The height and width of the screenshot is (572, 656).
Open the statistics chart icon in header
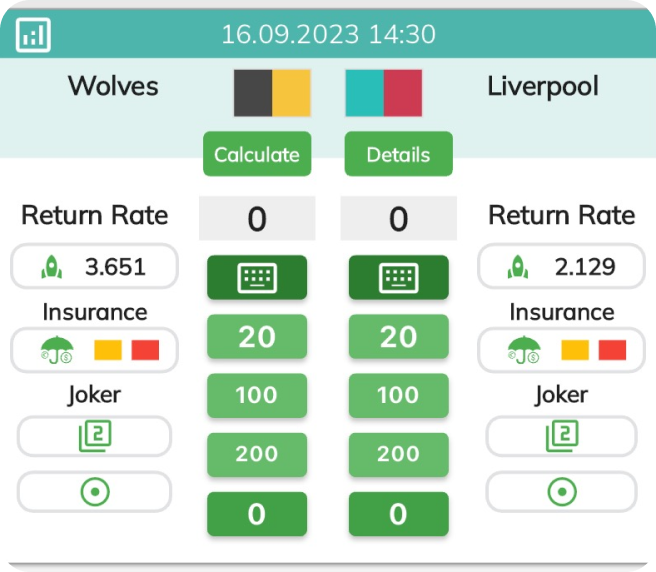(x=33, y=36)
